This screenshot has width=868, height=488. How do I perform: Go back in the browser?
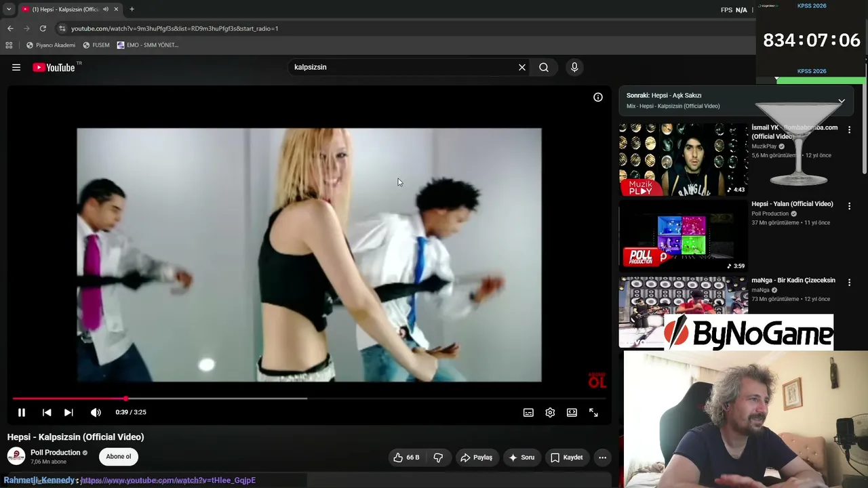[10, 28]
